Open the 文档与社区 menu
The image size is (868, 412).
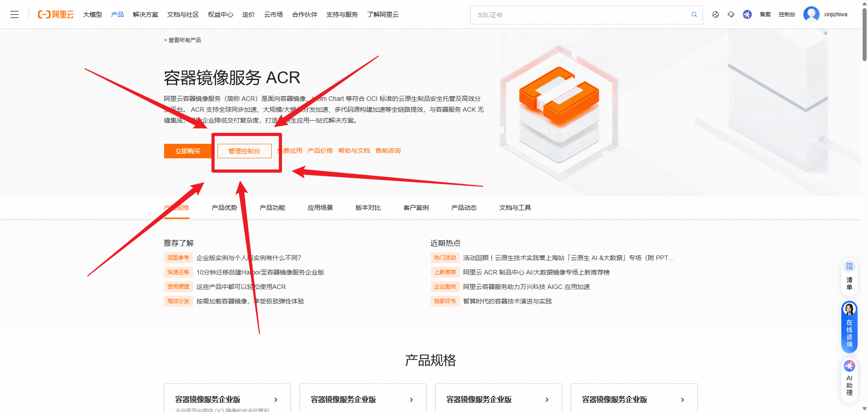[183, 14]
